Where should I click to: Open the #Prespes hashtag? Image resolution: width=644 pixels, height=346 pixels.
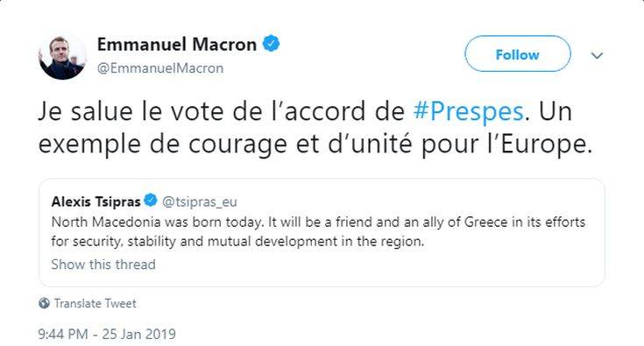pyautogui.click(x=468, y=111)
